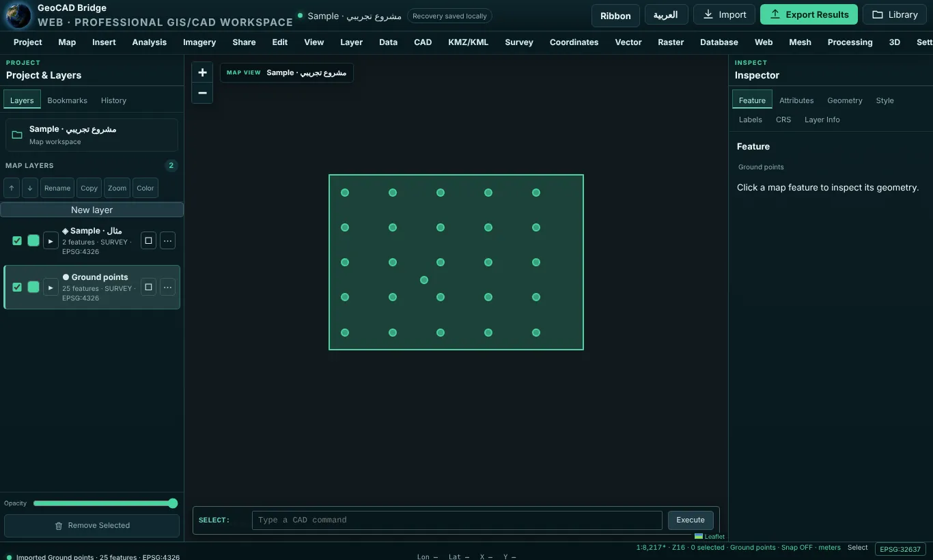This screenshot has width=933, height=560.
Task: Click the square icon on Sample layer
Action: tap(148, 240)
